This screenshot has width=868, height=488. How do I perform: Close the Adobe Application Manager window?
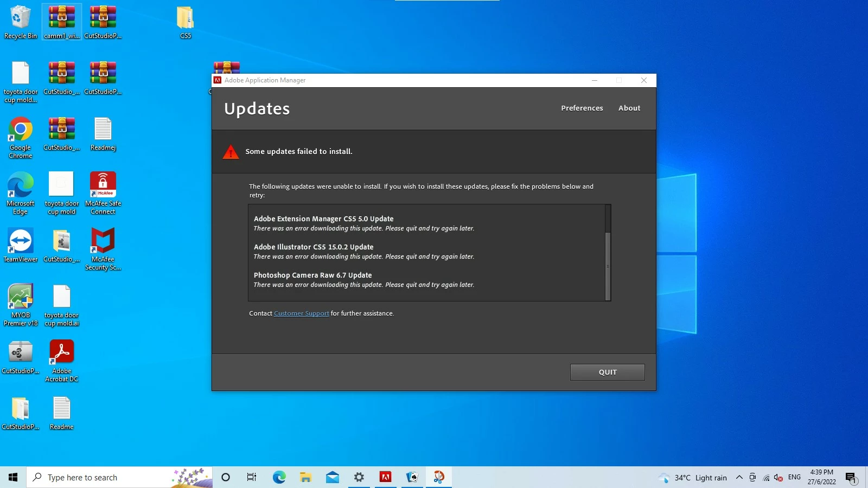coord(644,80)
